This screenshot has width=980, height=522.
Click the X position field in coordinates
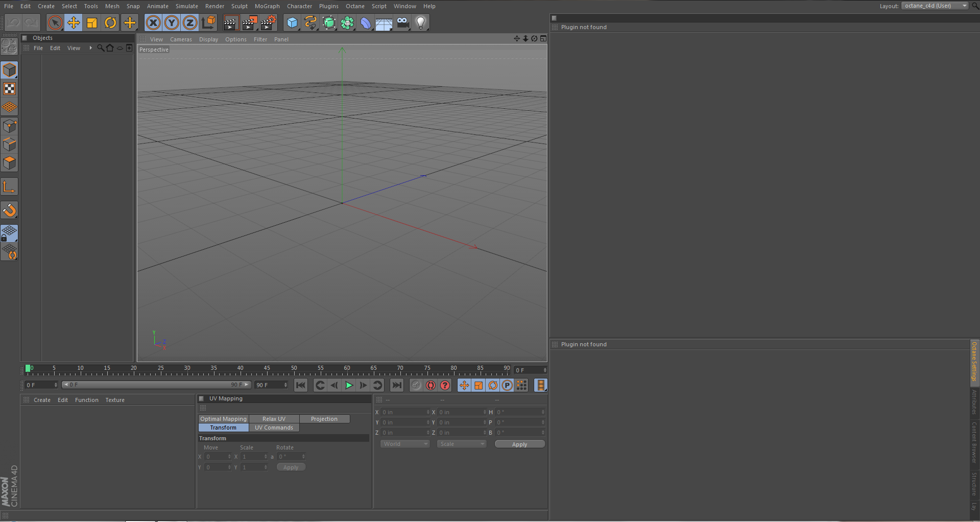click(x=406, y=412)
